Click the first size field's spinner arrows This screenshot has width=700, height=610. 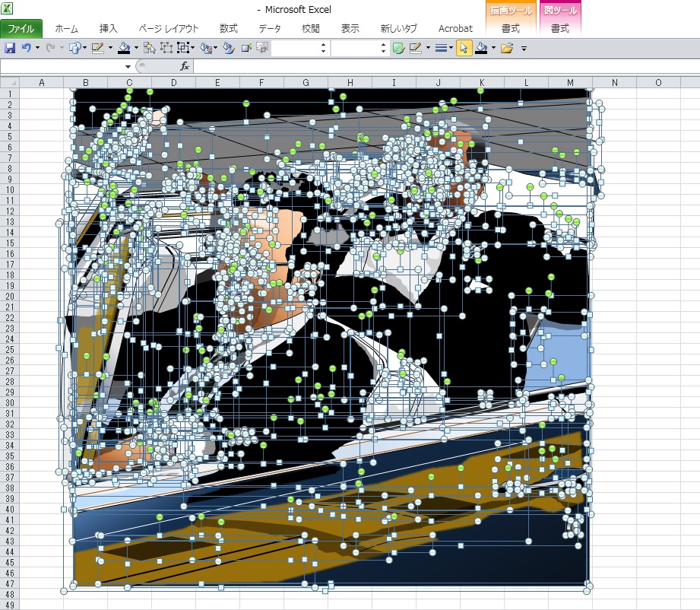323,48
